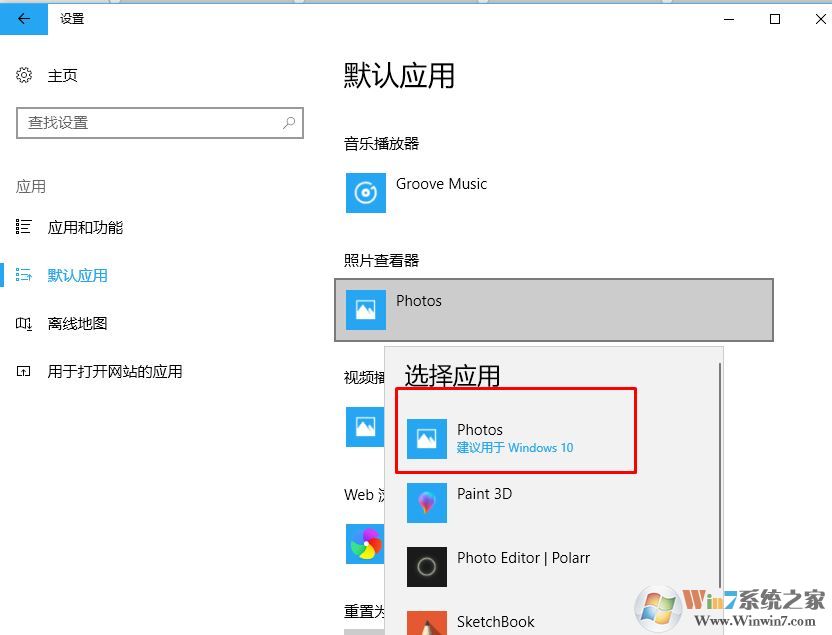Select the Paint 3D icon
The height and width of the screenshot is (635, 832).
point(427,501)
